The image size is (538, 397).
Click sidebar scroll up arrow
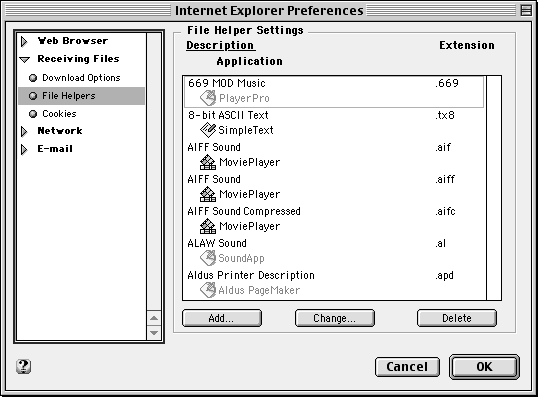click(154, 318)
